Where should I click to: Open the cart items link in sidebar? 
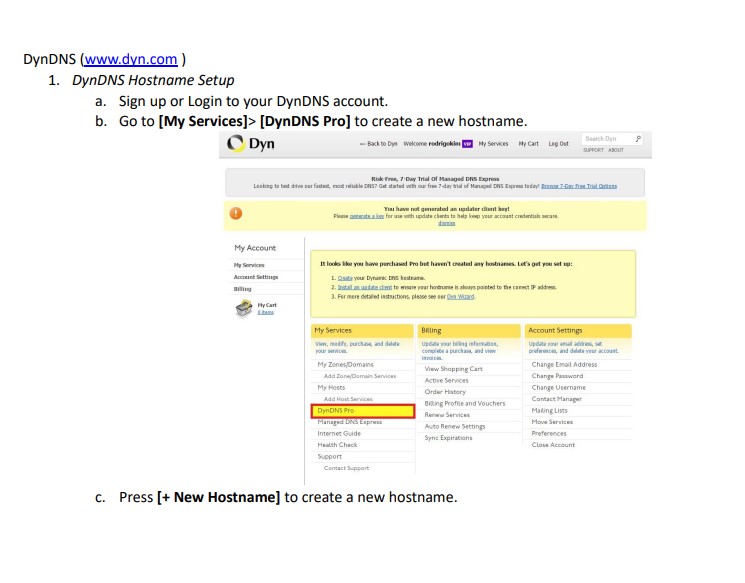click(266, 312)
